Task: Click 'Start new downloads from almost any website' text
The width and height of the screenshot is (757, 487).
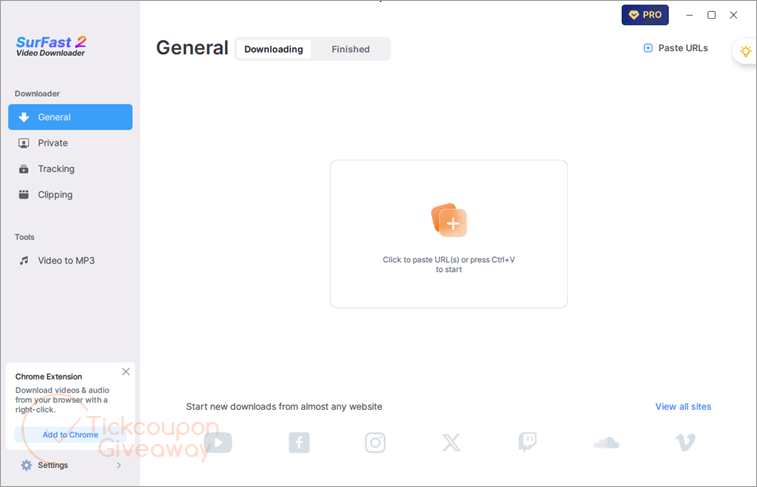Action: (x=284, y=406)
